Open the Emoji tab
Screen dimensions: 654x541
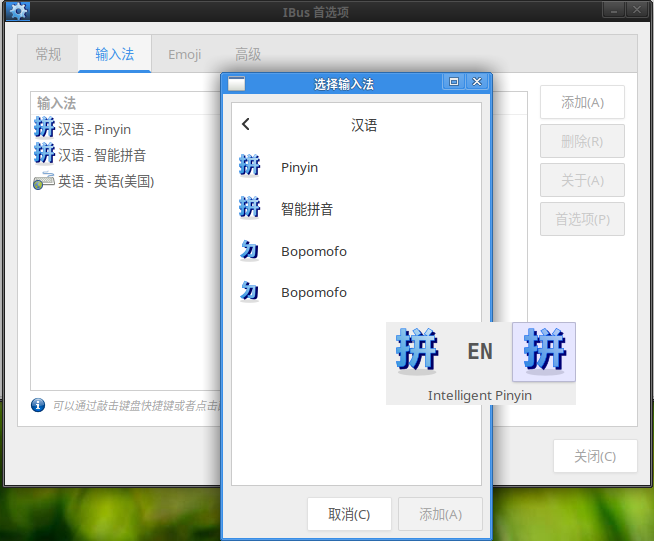point(184,54)
